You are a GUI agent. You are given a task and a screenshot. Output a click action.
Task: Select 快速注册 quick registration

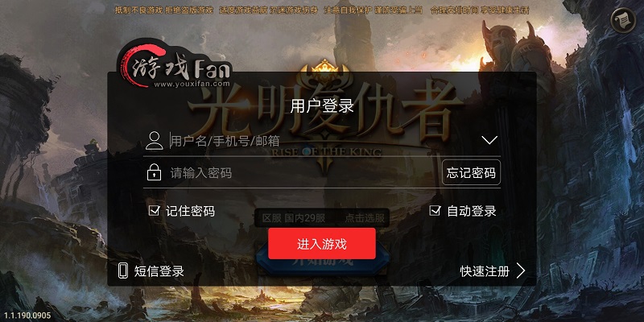point(485,271)
